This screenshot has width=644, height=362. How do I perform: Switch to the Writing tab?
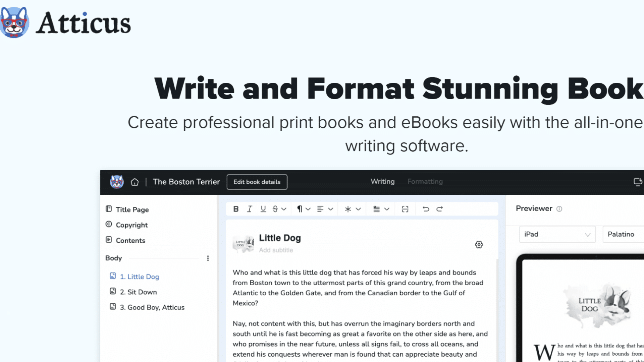[x=383, y=182]
